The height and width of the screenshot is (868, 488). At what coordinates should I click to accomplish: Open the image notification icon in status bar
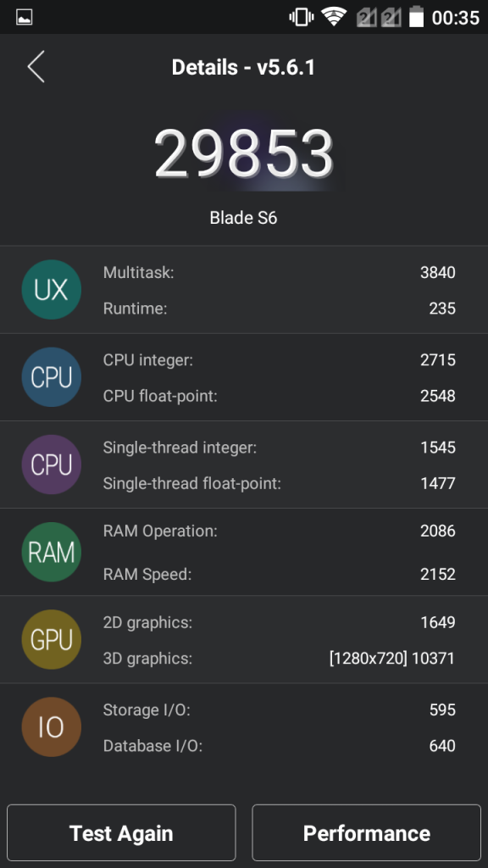tap(25, 17)
